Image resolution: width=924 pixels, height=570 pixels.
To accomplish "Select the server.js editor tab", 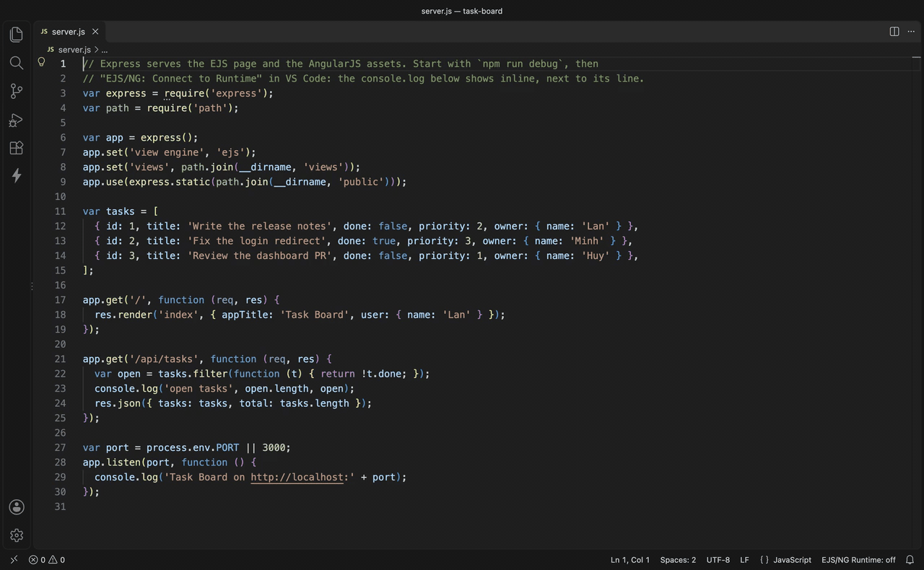I will pos(69,32).
